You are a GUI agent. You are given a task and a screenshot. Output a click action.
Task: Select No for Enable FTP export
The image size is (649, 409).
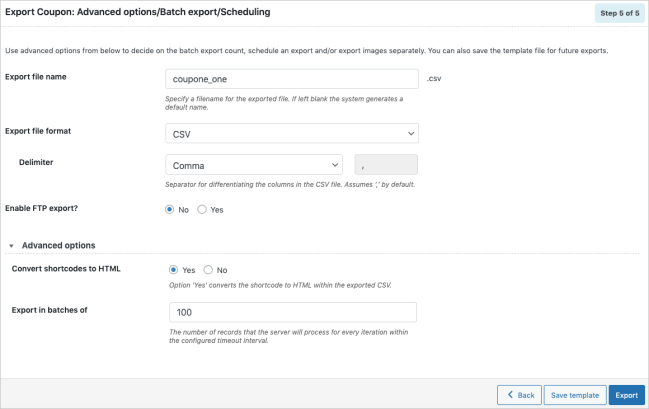tap(171, 209)
